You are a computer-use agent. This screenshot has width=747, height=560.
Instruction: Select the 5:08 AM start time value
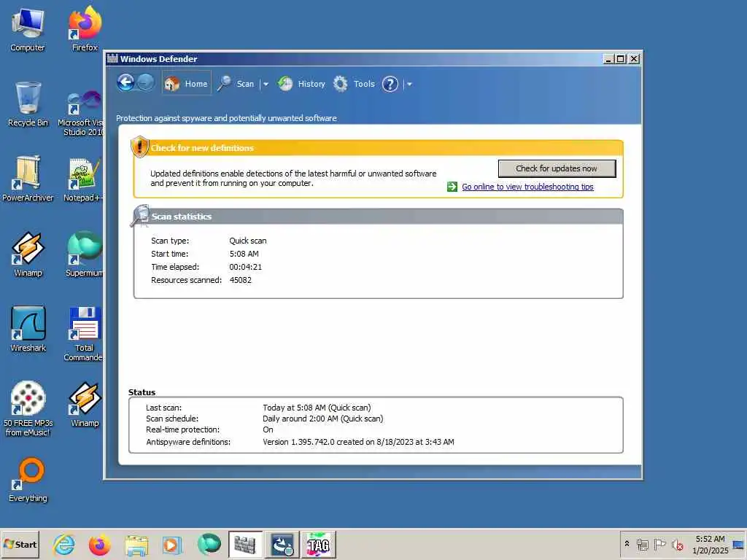coord(244,254)
